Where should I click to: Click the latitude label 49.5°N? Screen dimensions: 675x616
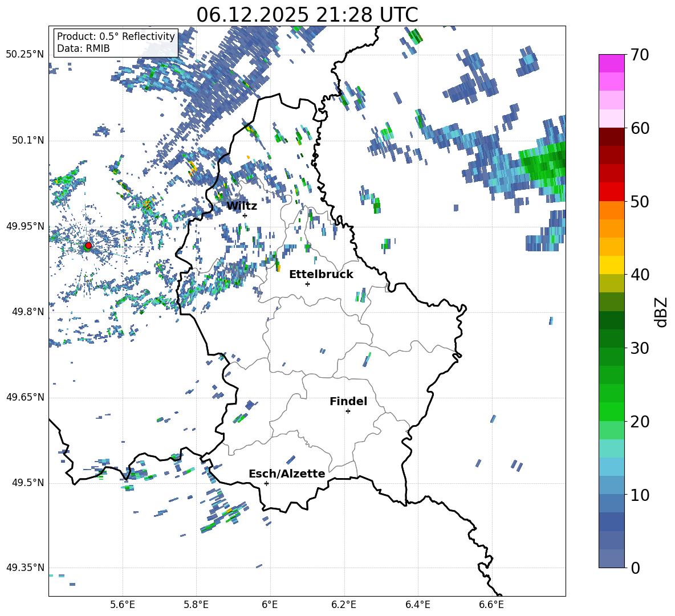(x=27, y=483)
